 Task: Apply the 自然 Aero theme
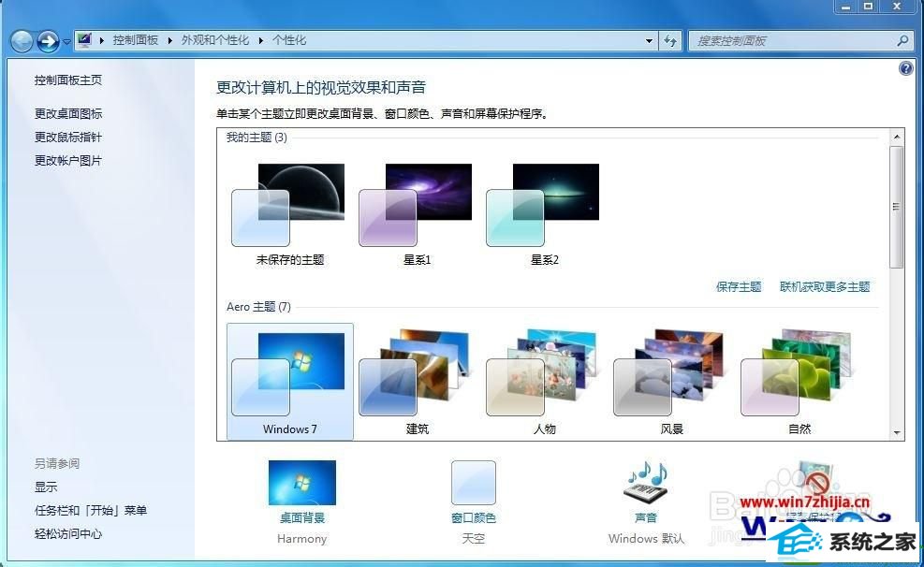point(799,382)
